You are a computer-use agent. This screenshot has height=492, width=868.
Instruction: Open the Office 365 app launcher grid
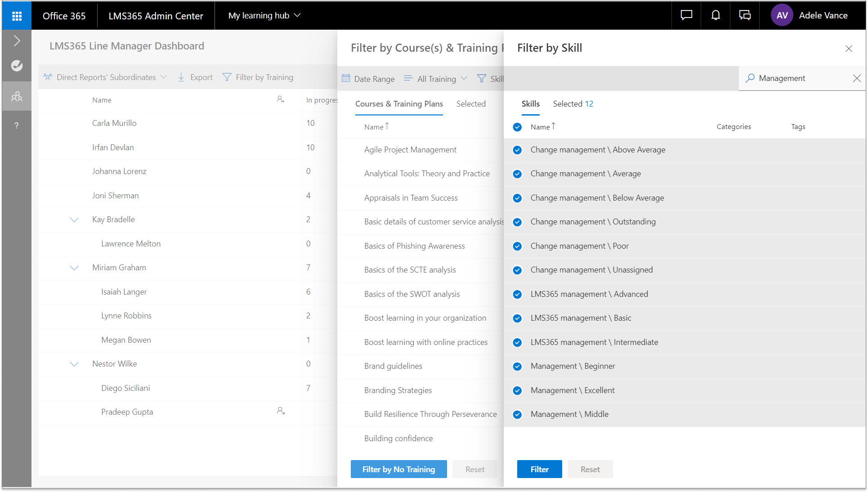point(17,16)
